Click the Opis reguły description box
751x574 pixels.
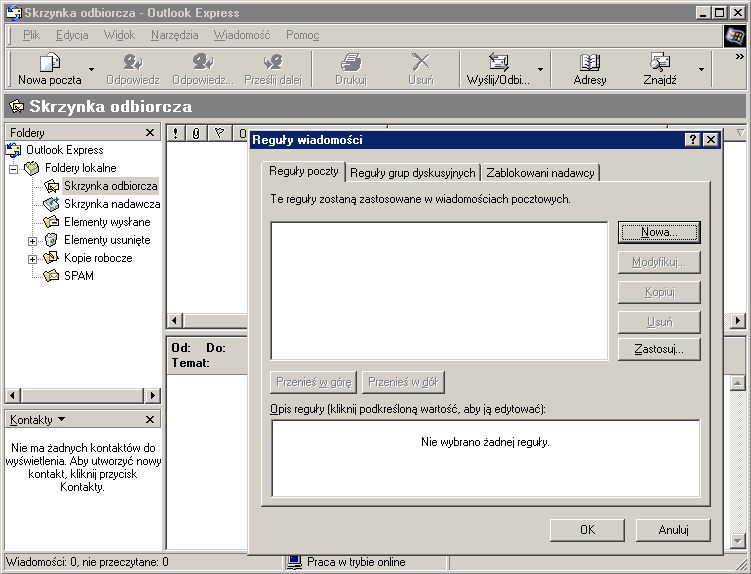[485, 459]
